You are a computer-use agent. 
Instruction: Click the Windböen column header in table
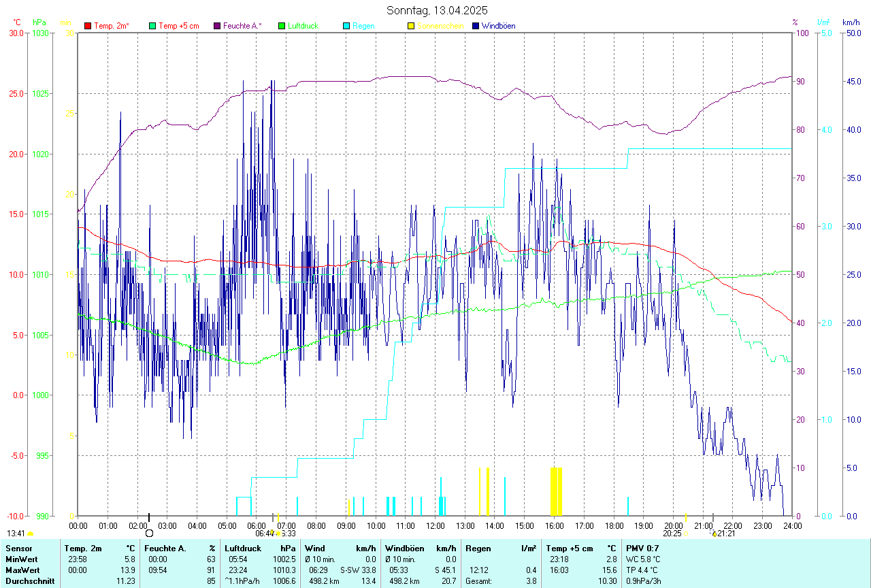[x=405, y=549]
